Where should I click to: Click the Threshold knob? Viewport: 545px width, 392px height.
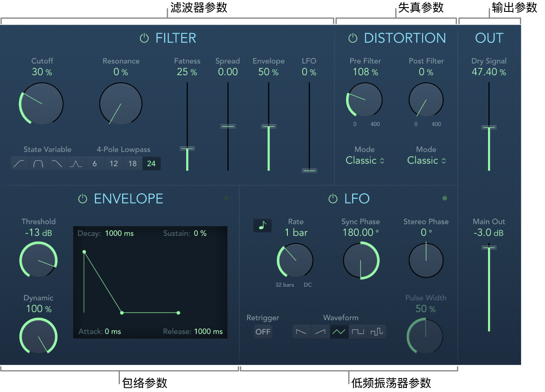point(38,260)
